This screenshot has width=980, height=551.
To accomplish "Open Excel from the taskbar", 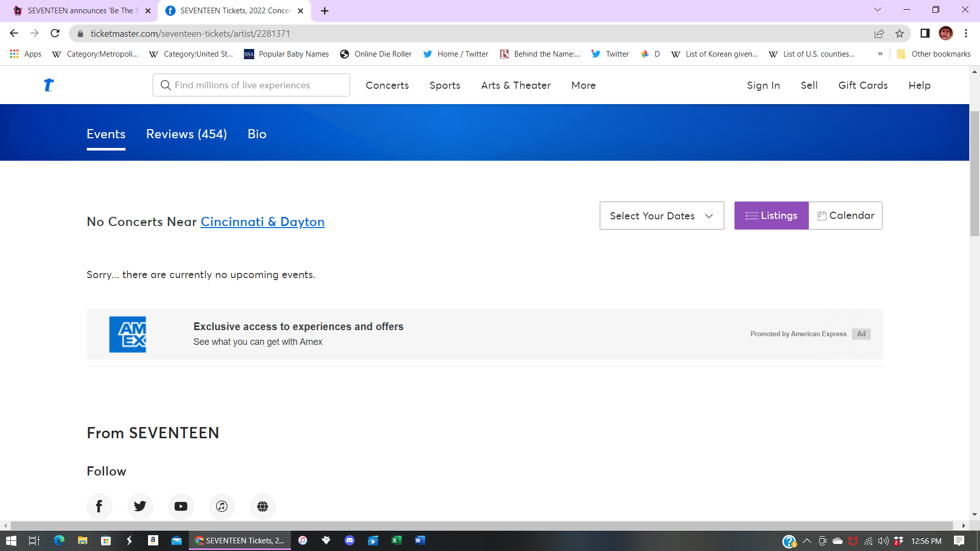I will pos(397,541).
